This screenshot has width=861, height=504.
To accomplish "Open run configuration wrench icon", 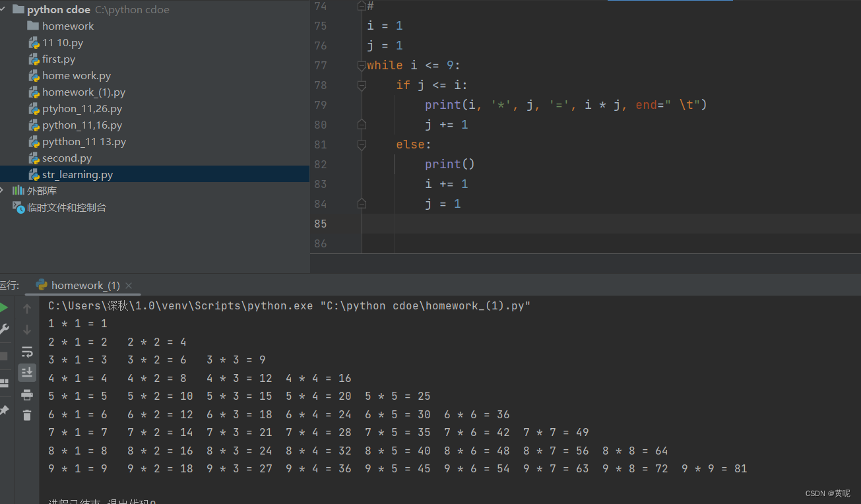I will (x=4, y=329).
